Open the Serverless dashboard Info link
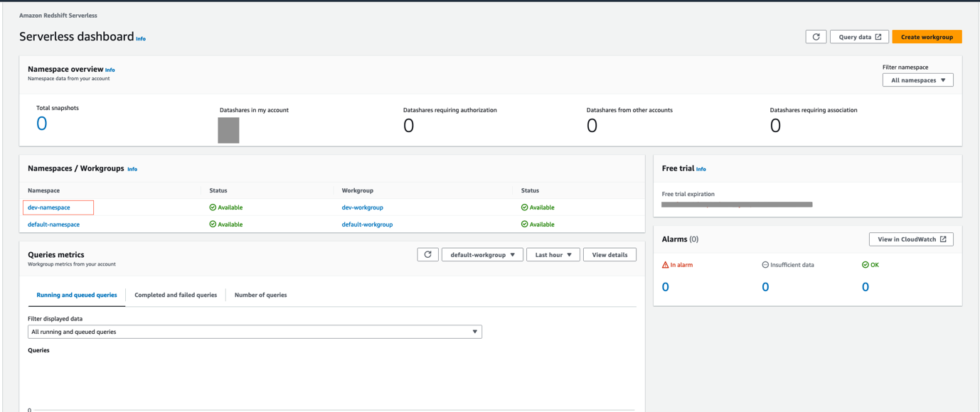 pyautogui.click(x=141, y=38)
